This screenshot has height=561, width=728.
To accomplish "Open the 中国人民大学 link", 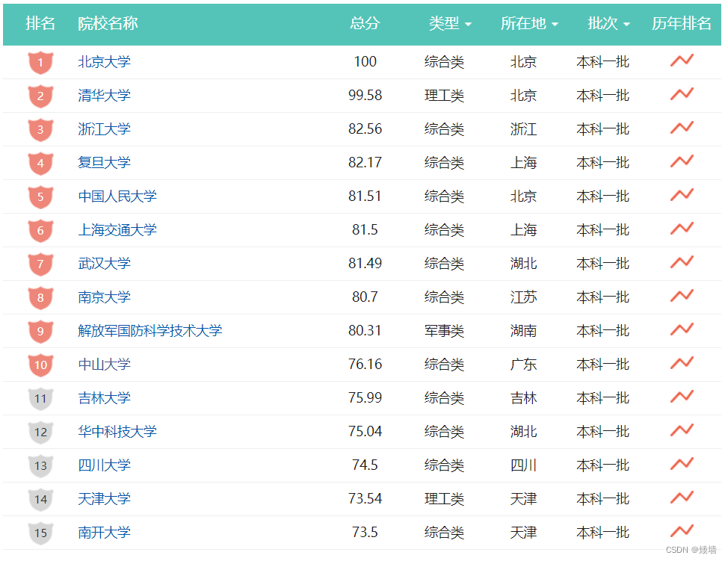I will 117,196.
